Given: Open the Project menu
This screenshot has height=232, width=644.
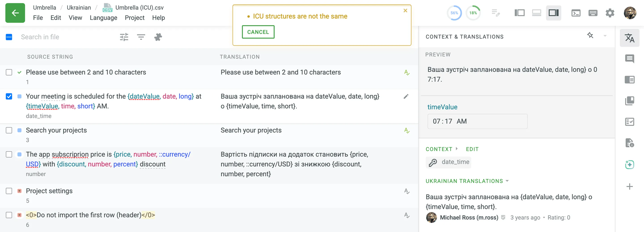Looking at the screenshot, I should [134, 18].
